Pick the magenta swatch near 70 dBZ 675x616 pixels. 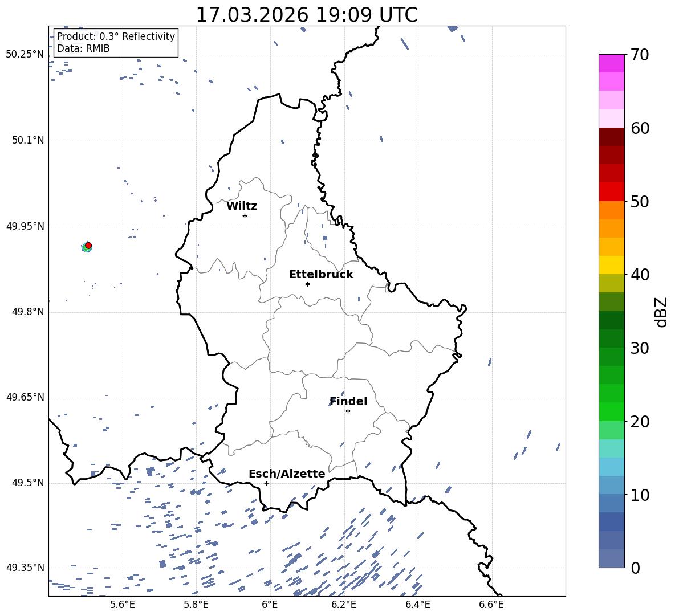point(612,63)
